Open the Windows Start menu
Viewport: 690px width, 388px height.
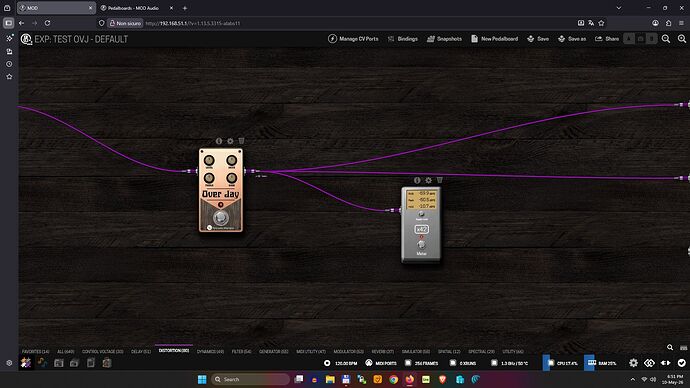click(x=202, y=379)
